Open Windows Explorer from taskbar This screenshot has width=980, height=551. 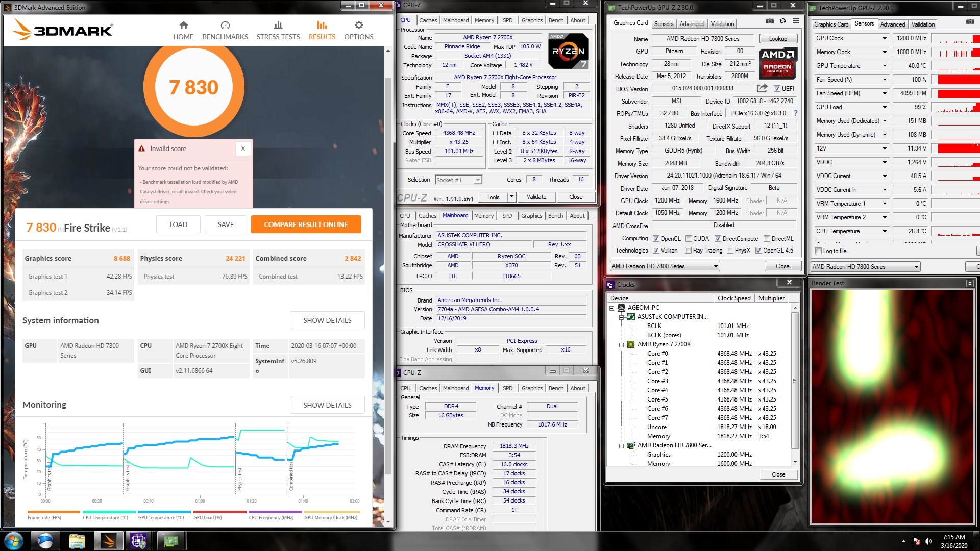point(77,541)
